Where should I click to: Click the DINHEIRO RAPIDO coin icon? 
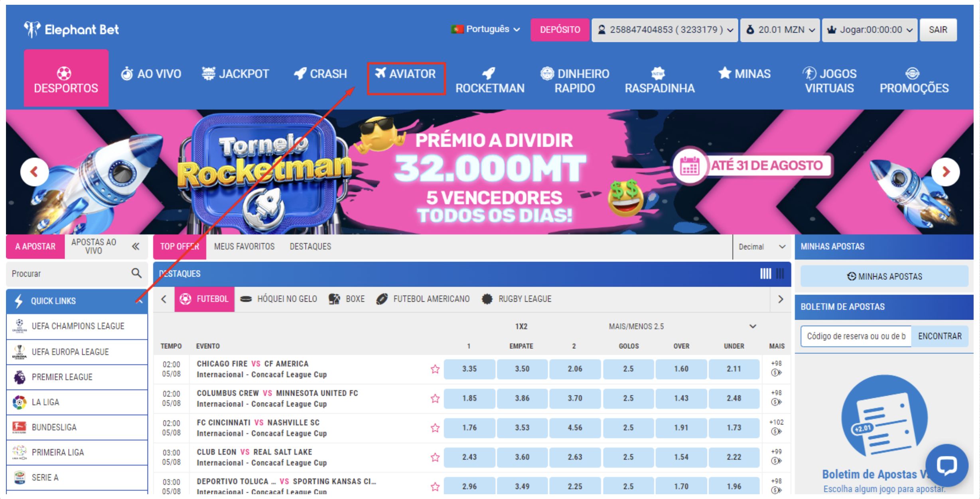pos(547,73)
